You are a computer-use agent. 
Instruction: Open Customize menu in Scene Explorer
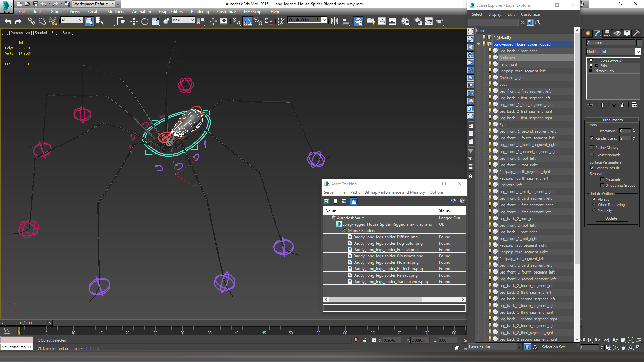pyautogui.click(x=530, y=14)
